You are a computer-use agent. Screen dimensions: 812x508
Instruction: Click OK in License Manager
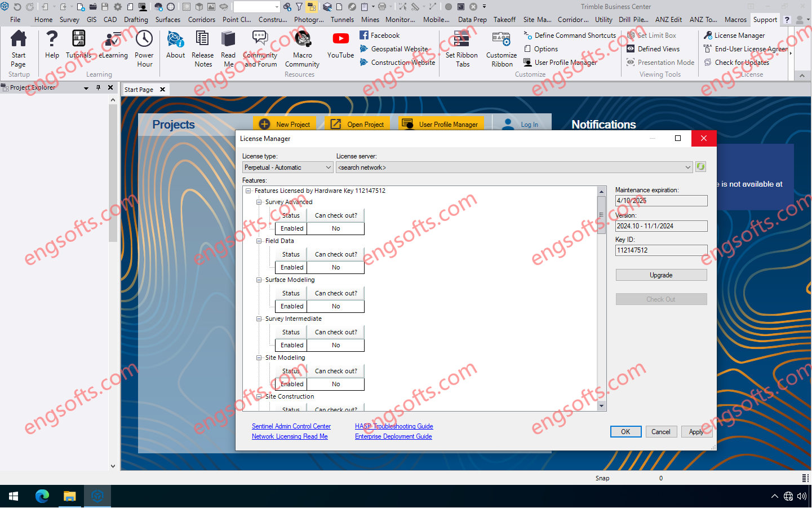625,432
